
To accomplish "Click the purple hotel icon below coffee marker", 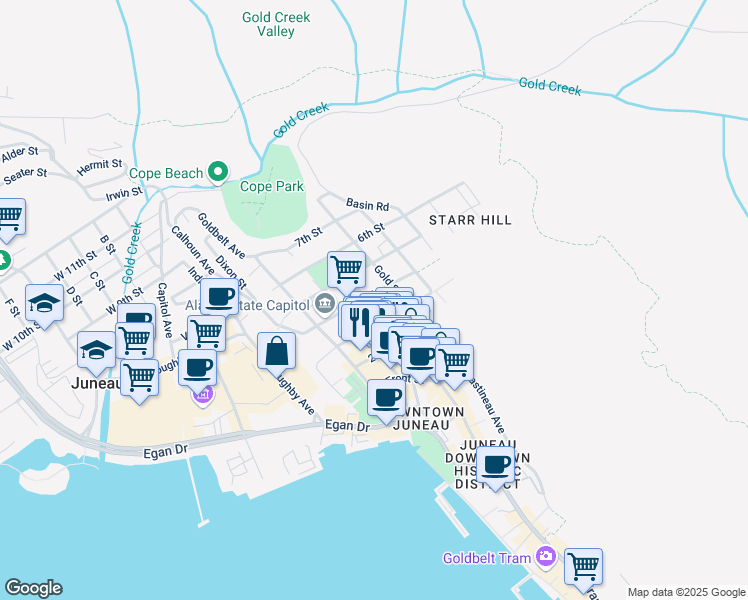I will point(203,396).
